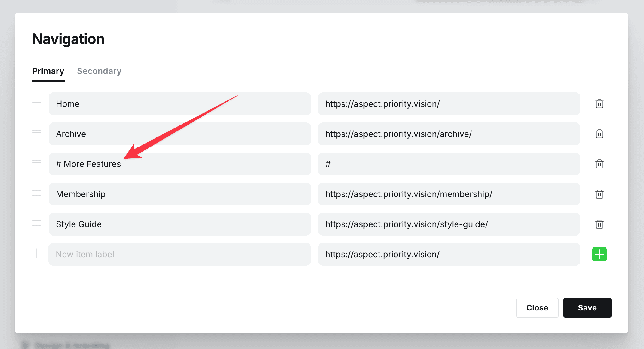Screen dimensions: 644x349
Task: Close the Navigation dialog
Action: point(537,308)
